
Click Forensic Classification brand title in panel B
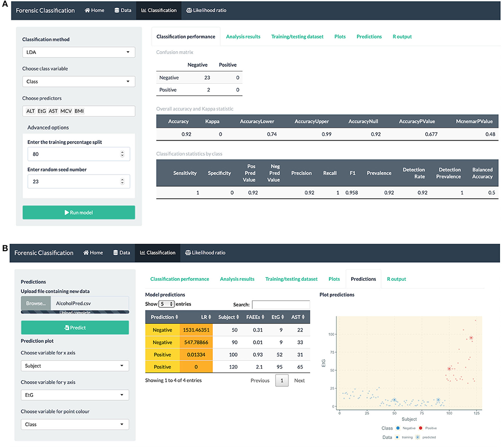click(44, 253)
